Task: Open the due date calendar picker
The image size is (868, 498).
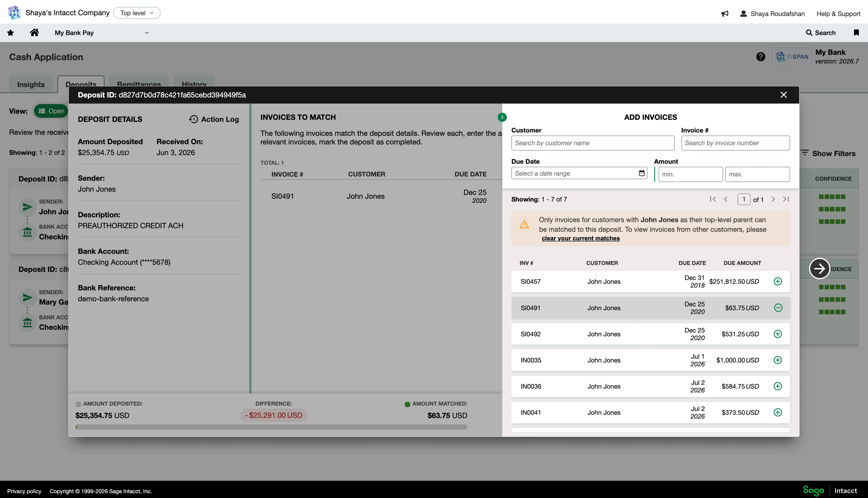Action: (x=642, y=173)
